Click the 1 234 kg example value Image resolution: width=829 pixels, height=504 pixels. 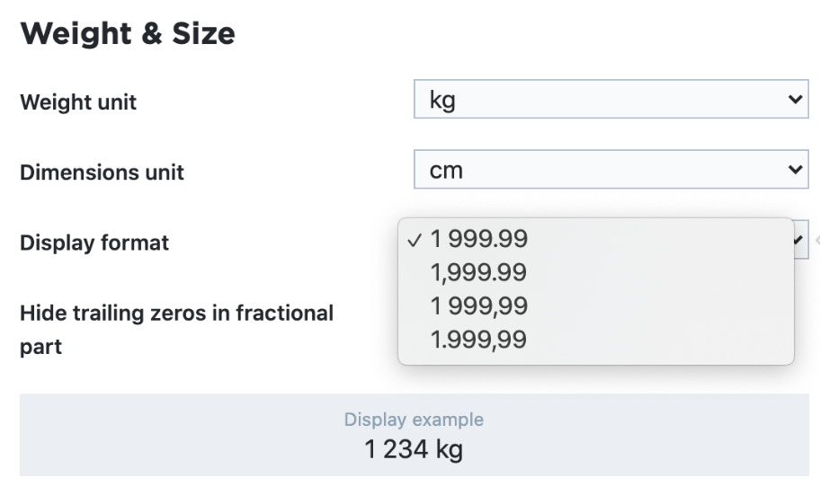click(x=414, y=448)
